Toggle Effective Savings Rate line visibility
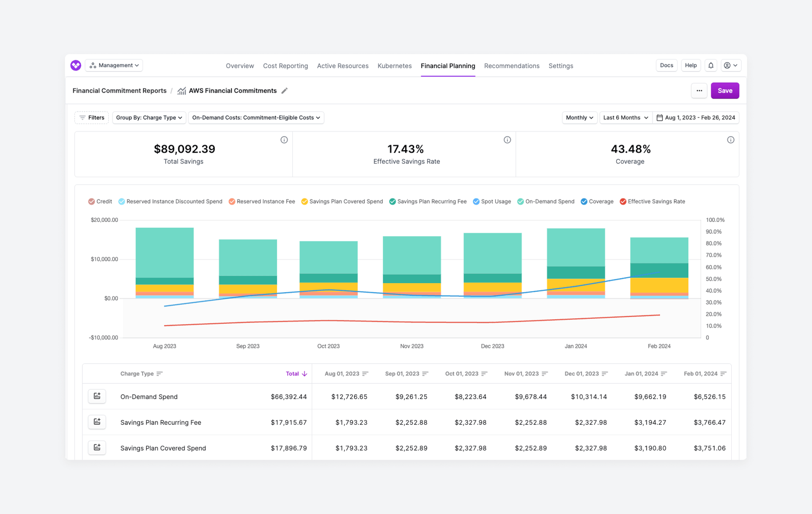 pyautogui.click(x=653, y=201)
